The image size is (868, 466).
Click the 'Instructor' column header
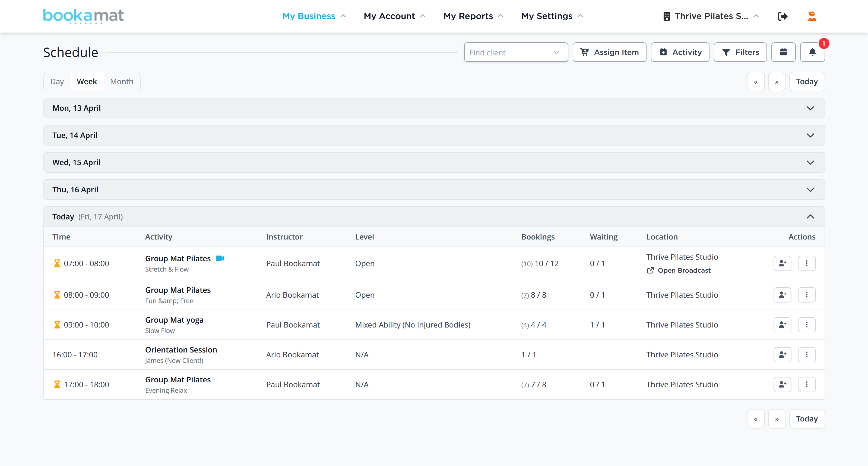pos(284,237)
